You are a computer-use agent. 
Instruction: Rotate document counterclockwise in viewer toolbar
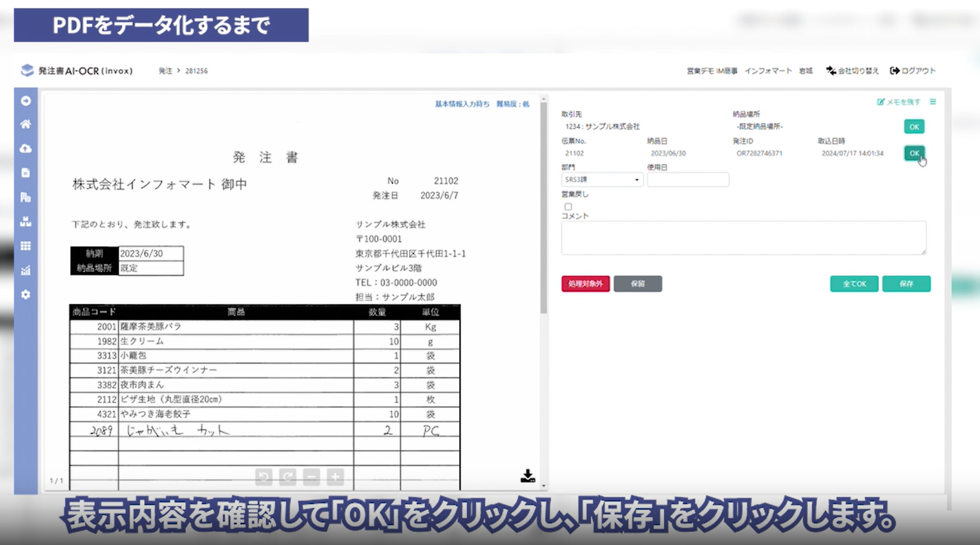264,477
